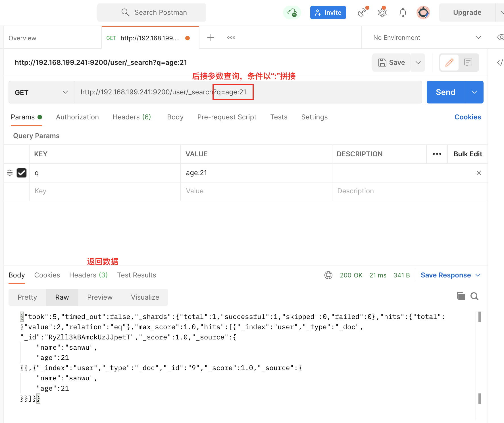Open the Pre-request Script tab

click(227, 117)
